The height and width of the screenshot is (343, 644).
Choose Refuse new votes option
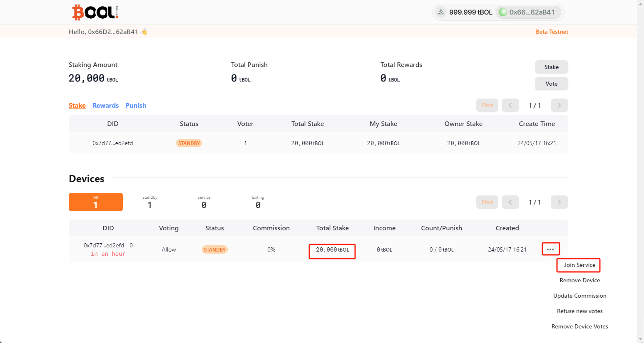[579, 311]
